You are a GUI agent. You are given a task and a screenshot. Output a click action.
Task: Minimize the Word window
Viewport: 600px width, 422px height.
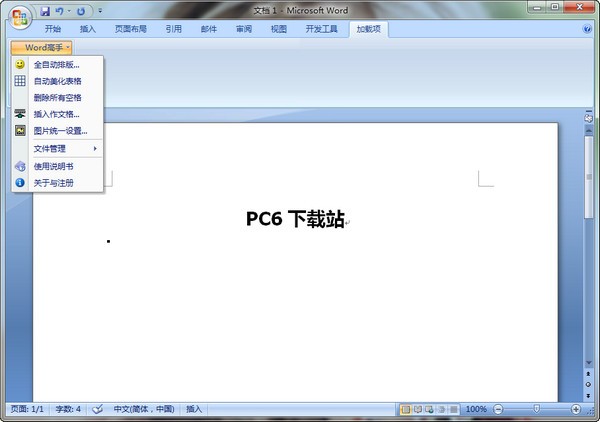pos(537,7)
